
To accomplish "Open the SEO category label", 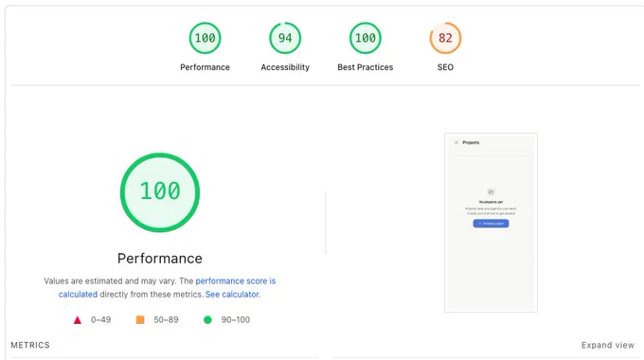I will coord(445,67).
